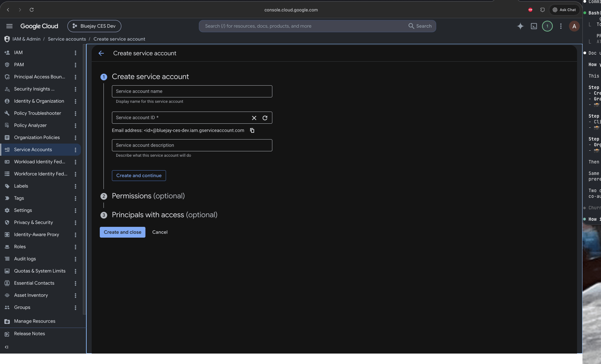Open Audit logs in sidebar
This screenshot has width=601, height=364.
25,259
